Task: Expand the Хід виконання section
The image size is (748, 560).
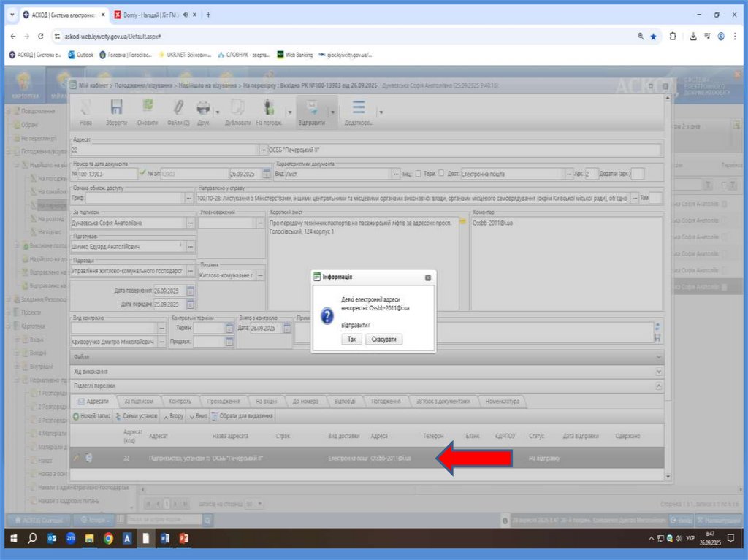Action: point(659,371)
